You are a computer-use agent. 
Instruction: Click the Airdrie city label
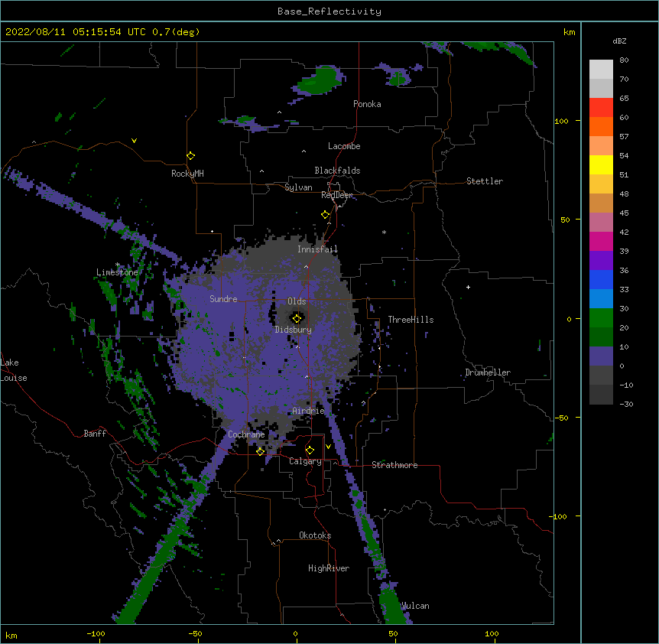tap(308, 411)
